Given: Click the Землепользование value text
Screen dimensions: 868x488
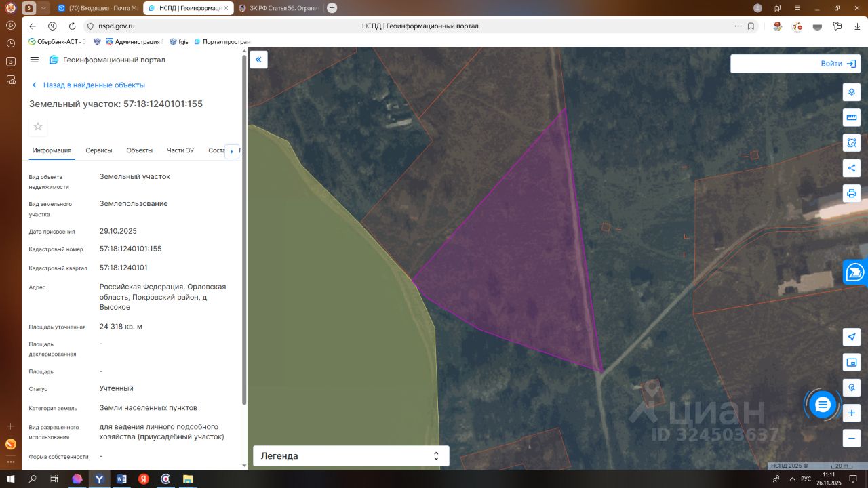Looking at the screenshot, I should pos(134,204).
